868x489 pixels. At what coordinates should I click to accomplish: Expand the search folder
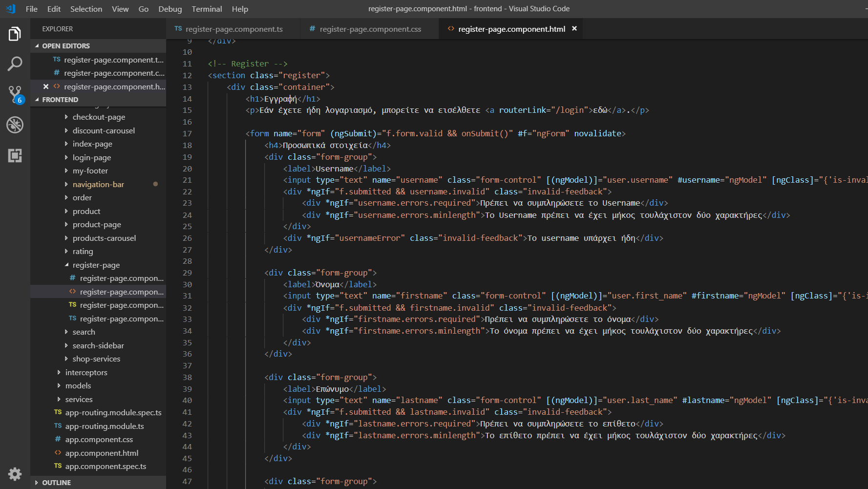point(98,332)
